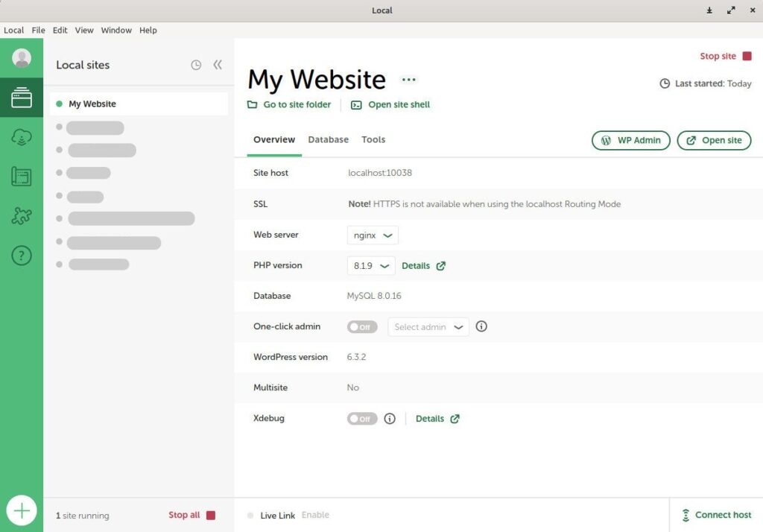This screenshot has height=532, width=763.
Task: Switch to the Database tab
Action: click(x=328, y=139)
